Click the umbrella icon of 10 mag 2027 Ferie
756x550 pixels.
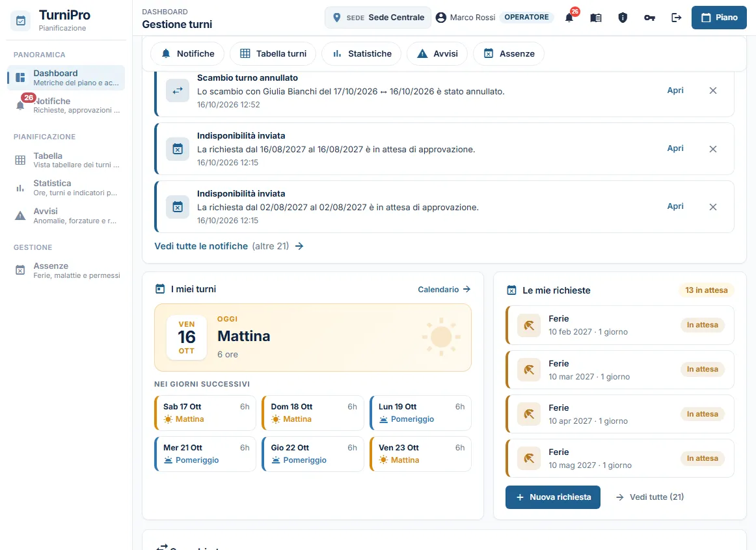[529, 458]
